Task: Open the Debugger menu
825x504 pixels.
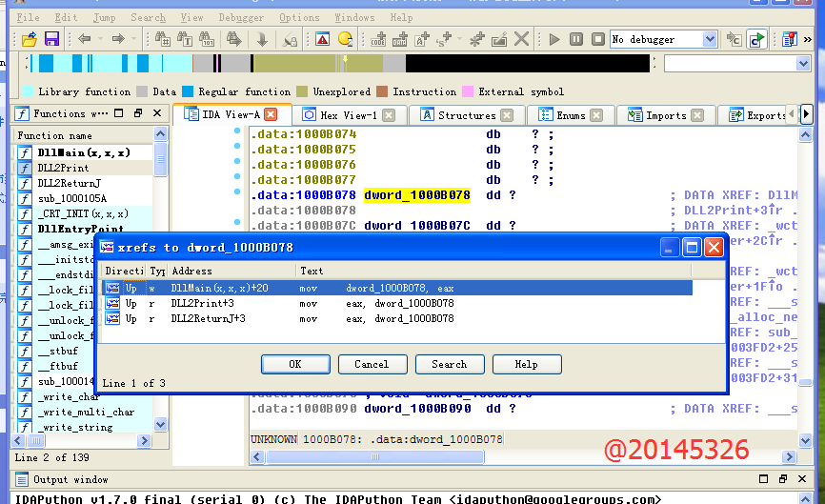Action: 241,17
